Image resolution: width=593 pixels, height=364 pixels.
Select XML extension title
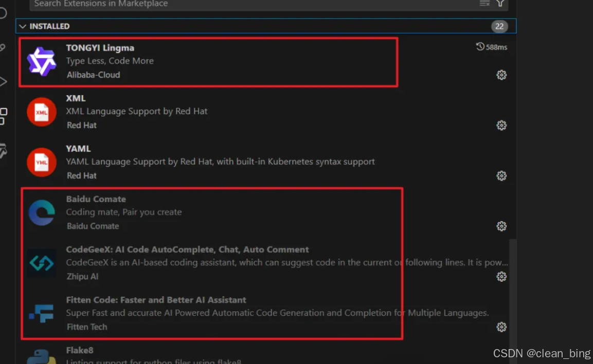[x=76, y=98]
